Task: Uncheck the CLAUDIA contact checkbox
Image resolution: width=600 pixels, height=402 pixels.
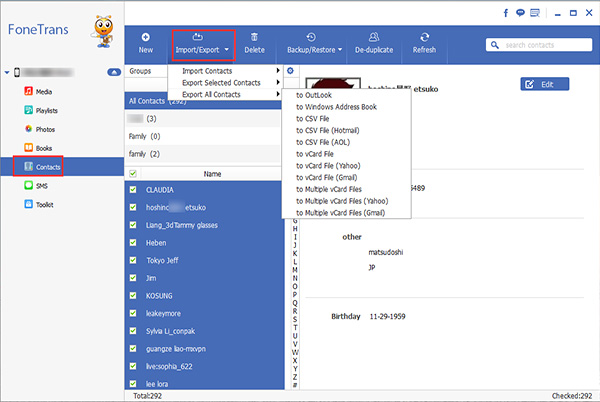Action: click(x=133, y=189)
